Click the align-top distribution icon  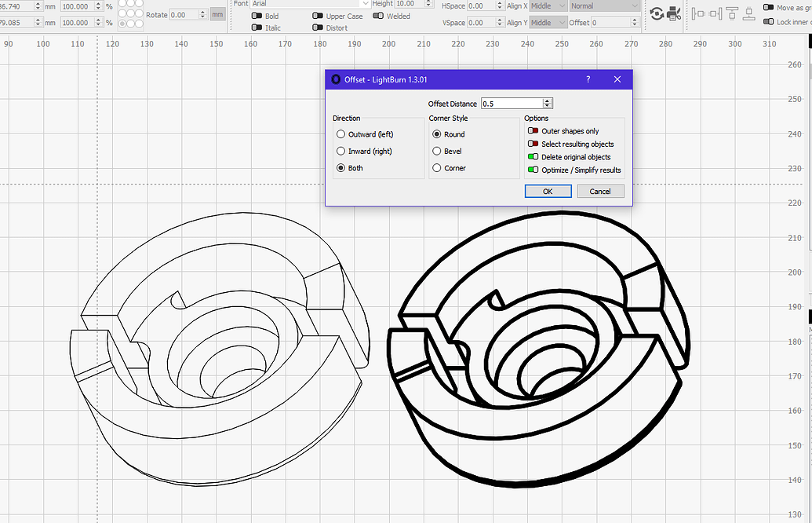point(732,13)
